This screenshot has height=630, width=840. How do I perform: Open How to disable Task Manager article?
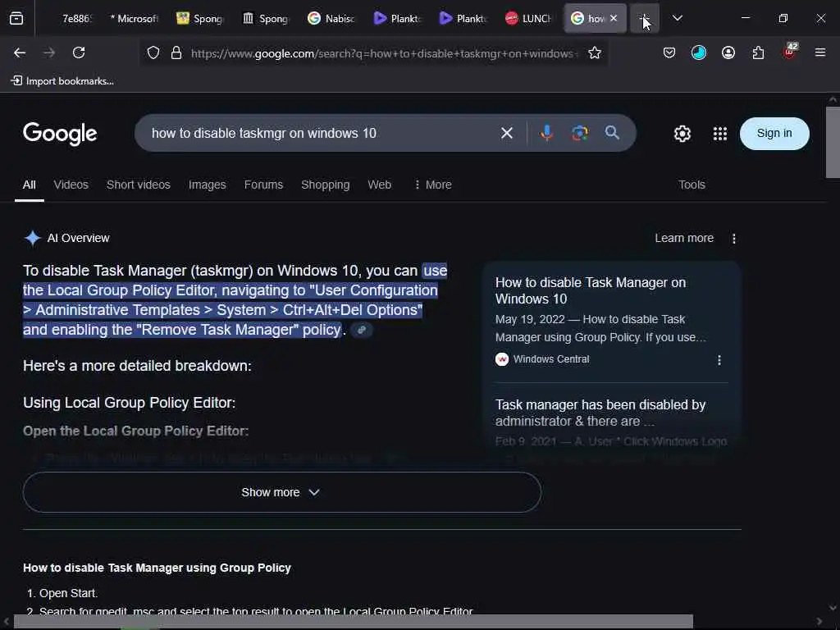click(x=591, y=290)
